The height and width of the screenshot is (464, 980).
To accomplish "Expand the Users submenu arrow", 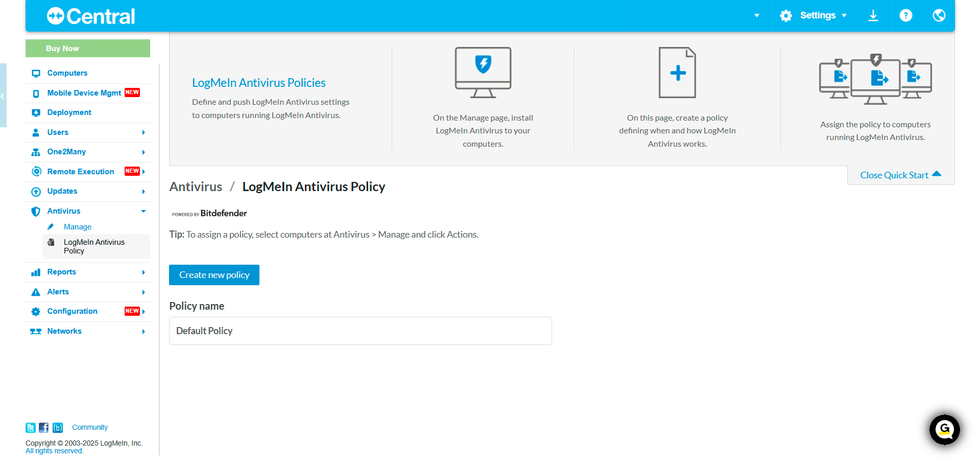I will coord(144,133).
